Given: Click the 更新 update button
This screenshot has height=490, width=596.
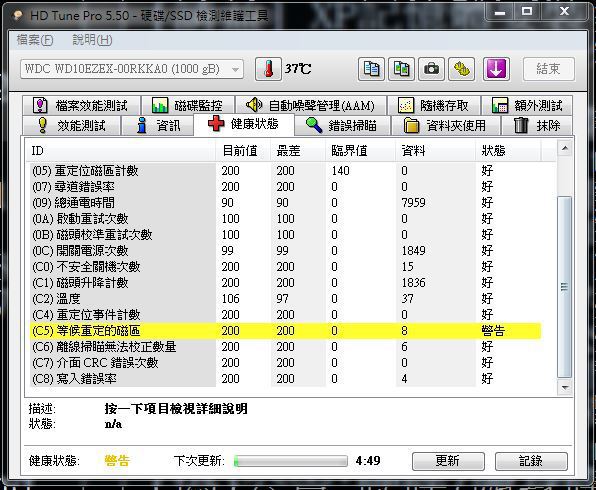Looking at the screenshot, I should [x=448, y=461].
